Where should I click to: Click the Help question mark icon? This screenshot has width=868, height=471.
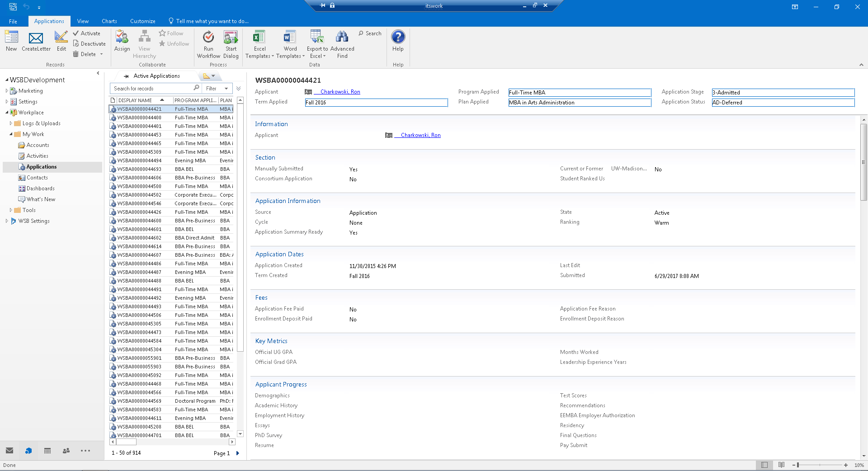pyautogui.click(x=398, y=37)
